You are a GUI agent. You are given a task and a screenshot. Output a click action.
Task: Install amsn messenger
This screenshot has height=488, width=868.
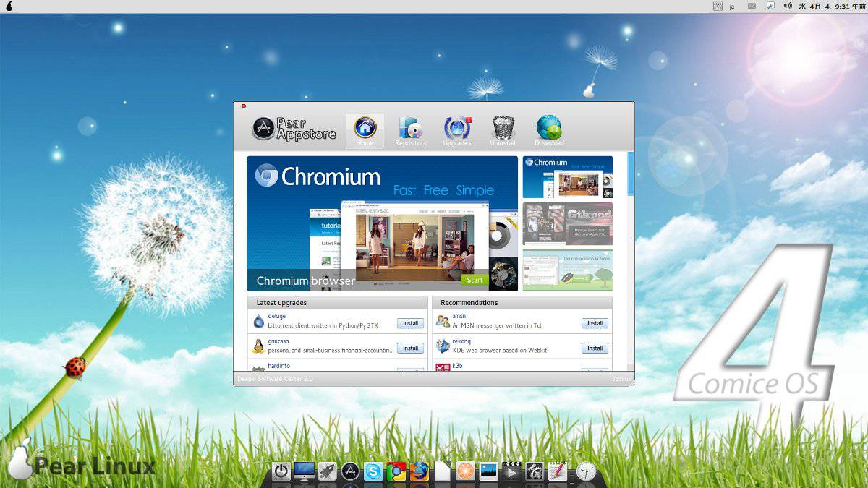point(595,323)
